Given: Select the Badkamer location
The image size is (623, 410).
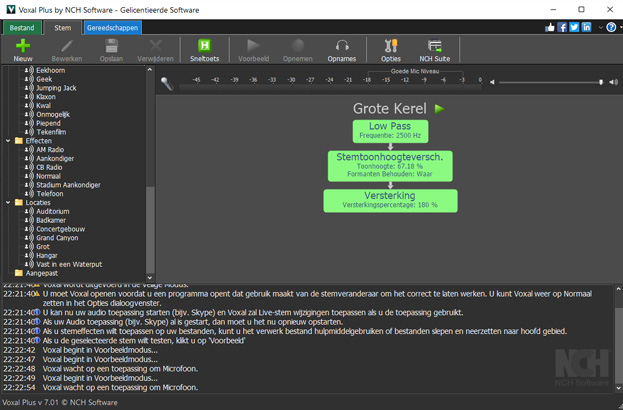Looking at the screenshot, I should click(x=51, y=220).
